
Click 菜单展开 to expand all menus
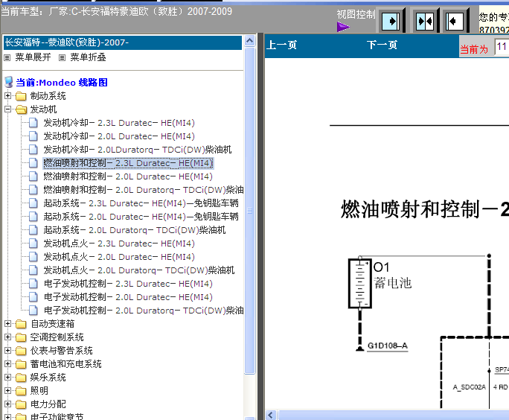[x=33, y=57]
